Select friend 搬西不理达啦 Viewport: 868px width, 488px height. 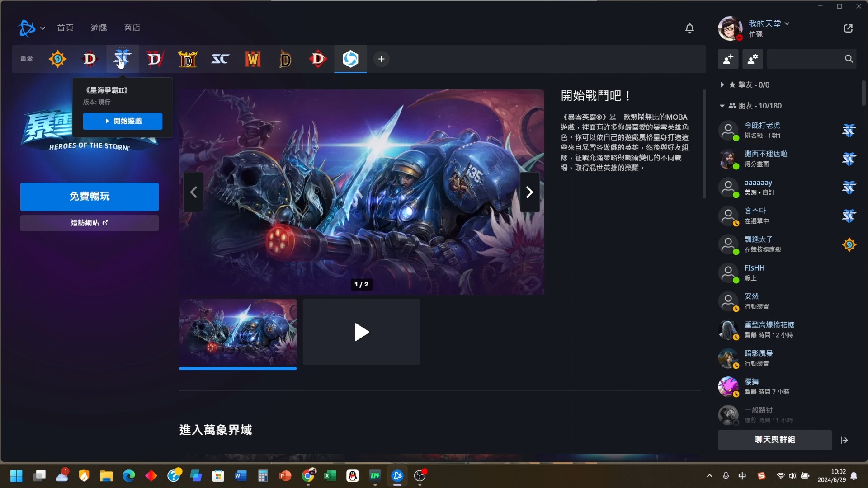tap(788, 159)
